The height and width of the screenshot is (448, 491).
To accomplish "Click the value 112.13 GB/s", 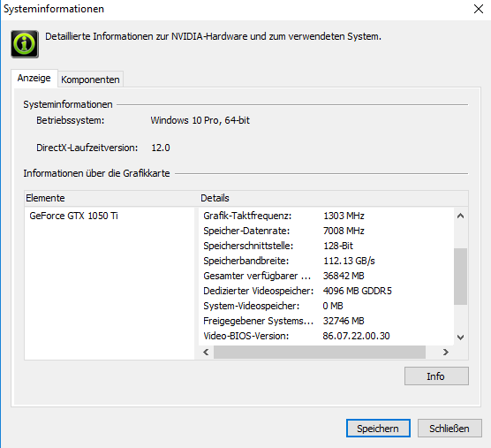I will pyautogui.click(x=349, y=261).
